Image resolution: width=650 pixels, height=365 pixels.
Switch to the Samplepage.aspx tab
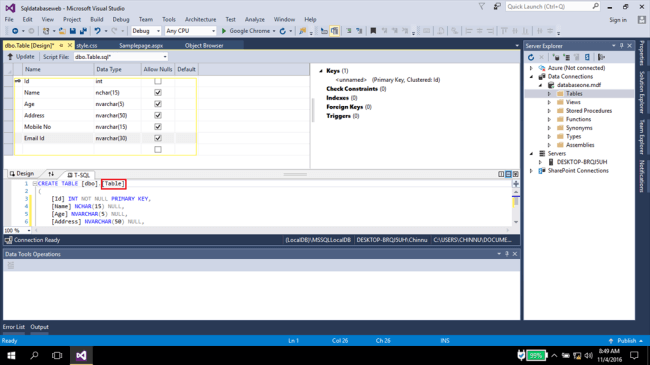[x=141, y=46]
